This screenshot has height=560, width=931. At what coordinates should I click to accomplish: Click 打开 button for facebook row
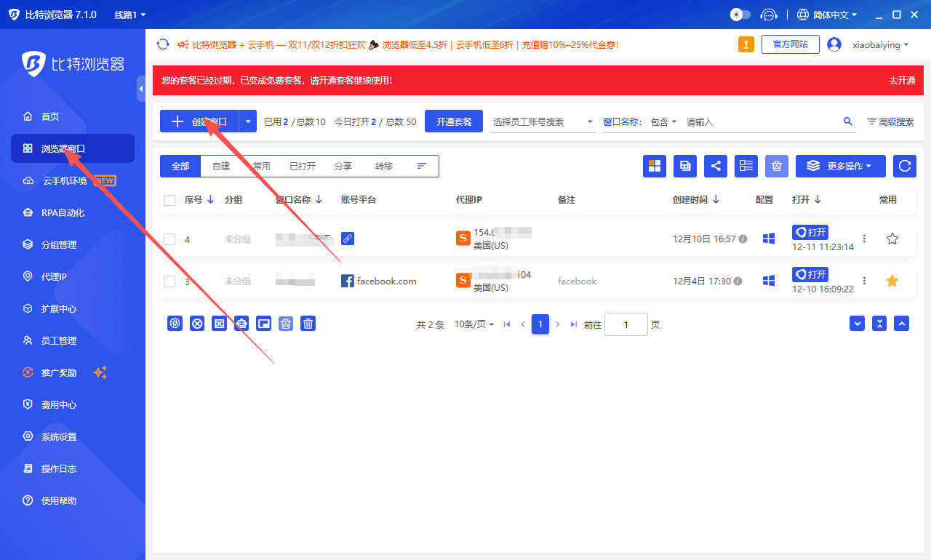pyautogui.click(x=810, y=274)
